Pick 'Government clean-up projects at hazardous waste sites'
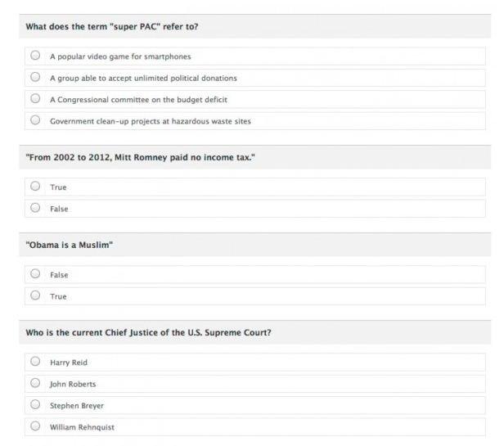Viewport: 504px width, 446px height. (x=35, y=120)
